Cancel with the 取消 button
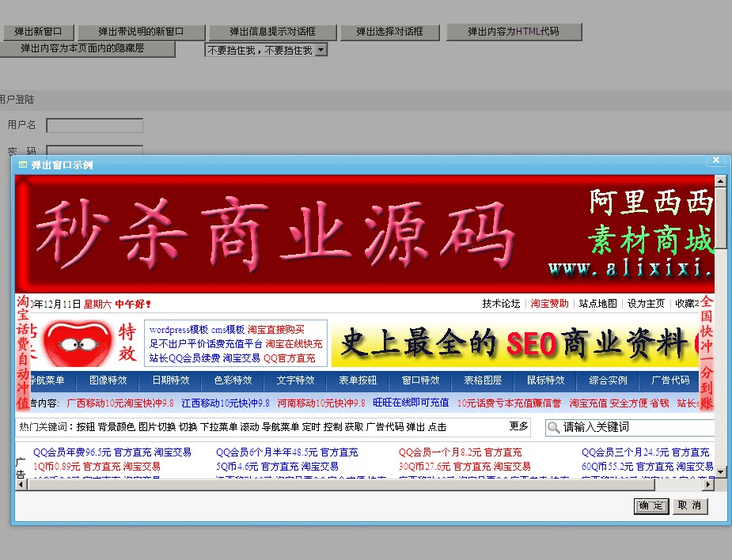 point(689,505)
